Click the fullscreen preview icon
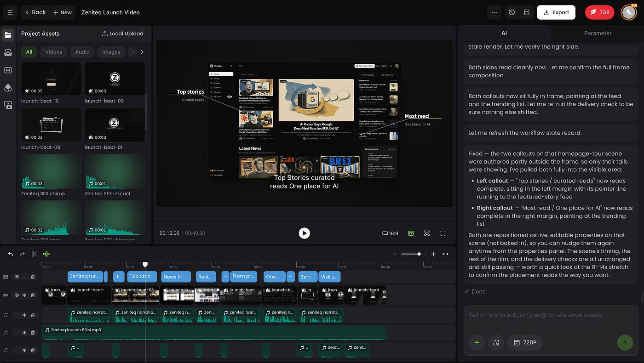644x363 pixels. point(443,233)
